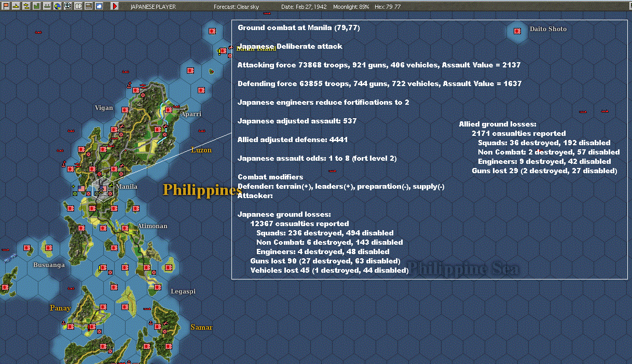Click the Daito Shoto label
Image resolution: width=632 pixels, height=364 pixels.
pos(548,29)
